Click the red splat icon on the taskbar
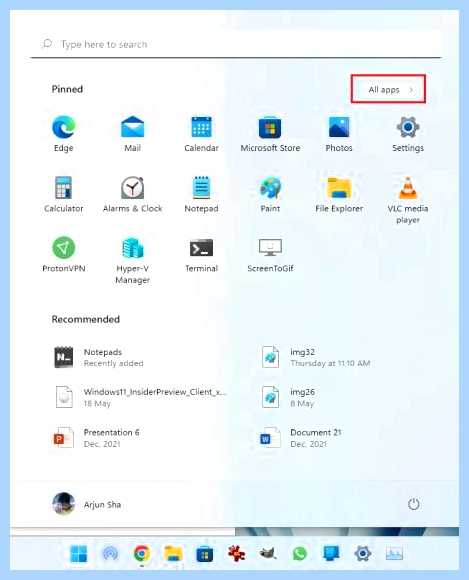The height and width of the screenshot is (580, 469). pos(236,554)
